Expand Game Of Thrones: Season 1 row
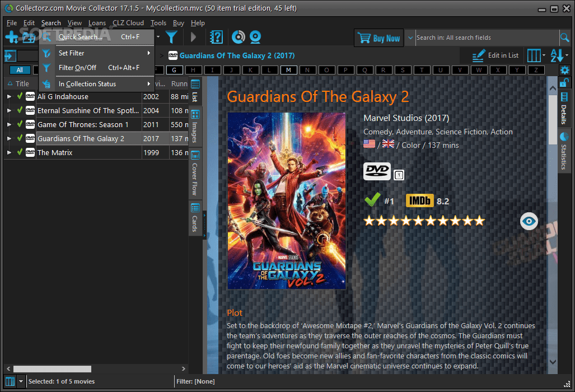Image resolution: width=575 pixels, height=392 pixels. coord(9,124)
